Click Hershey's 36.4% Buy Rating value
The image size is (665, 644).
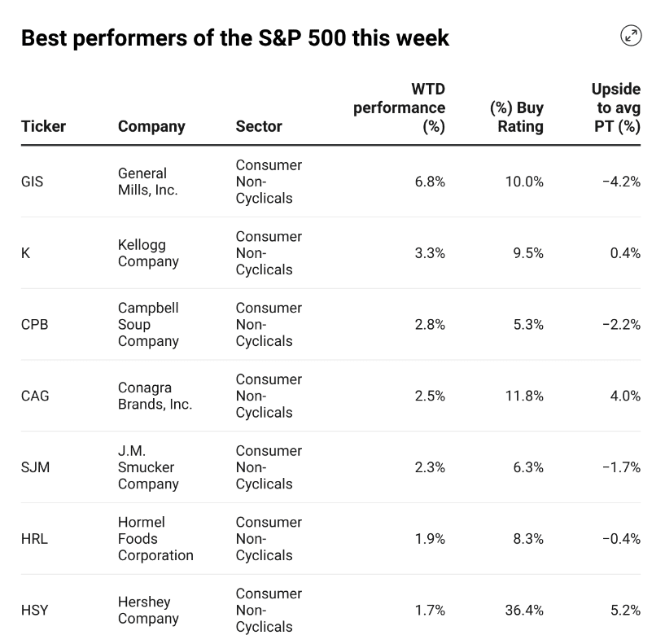click(x=523, y=610)
